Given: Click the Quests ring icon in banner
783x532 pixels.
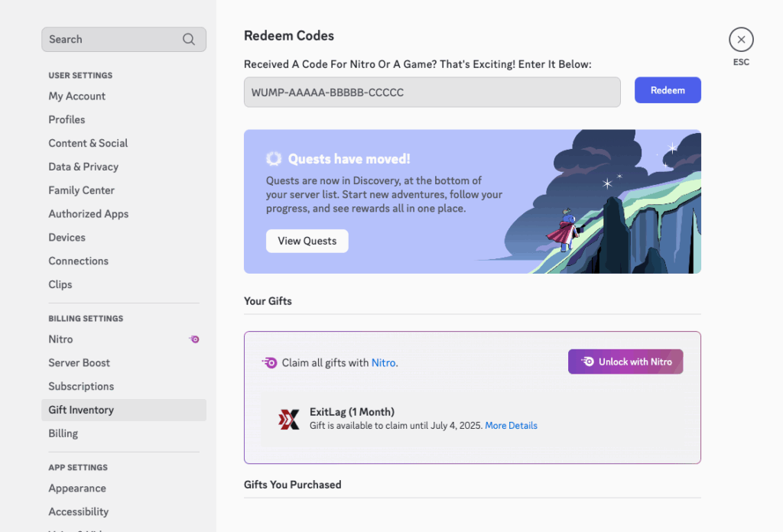Looking at the screenshot, I should point(274,159).
